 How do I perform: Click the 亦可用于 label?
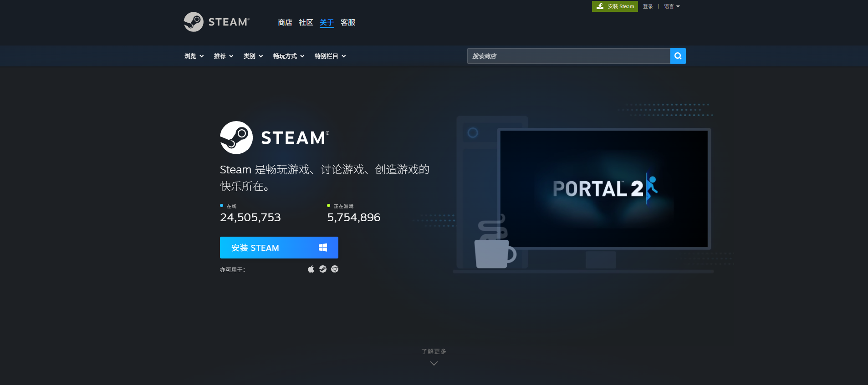(x=233, y=270)
